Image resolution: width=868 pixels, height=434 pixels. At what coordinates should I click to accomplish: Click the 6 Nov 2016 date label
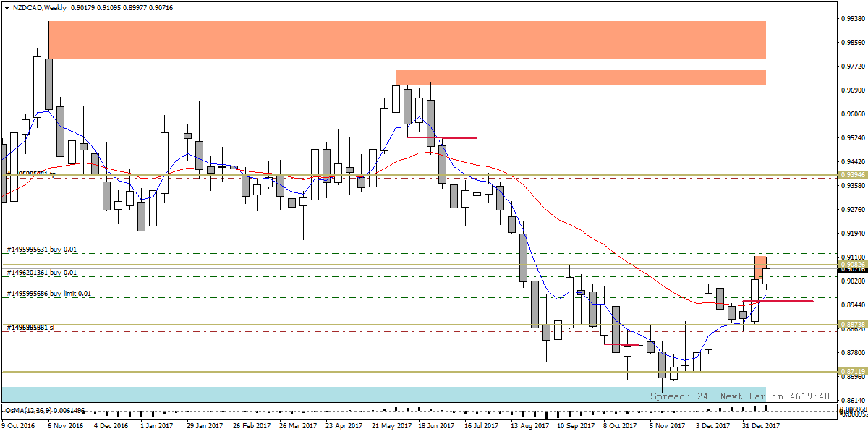(64, 427)
